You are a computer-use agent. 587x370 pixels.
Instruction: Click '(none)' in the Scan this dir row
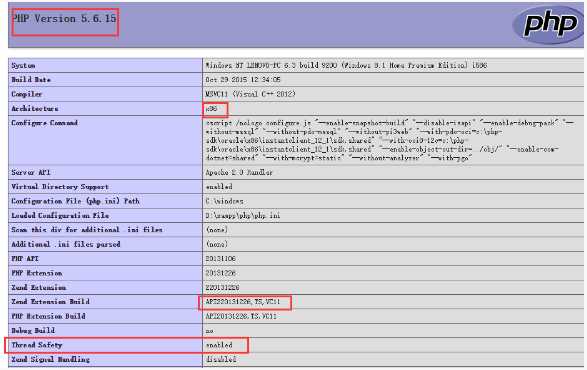[216, 230]
